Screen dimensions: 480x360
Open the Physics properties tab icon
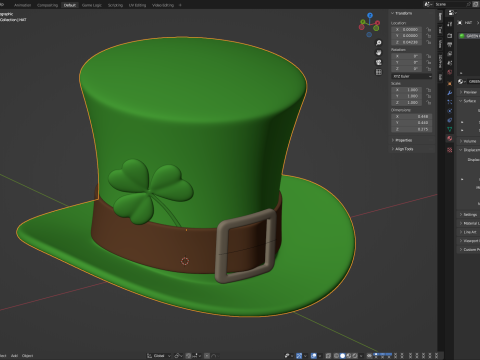click(x=450, y=111)
